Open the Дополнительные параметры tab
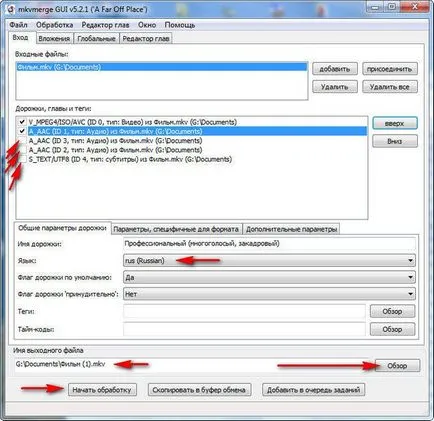 click(x=291, y=229)
